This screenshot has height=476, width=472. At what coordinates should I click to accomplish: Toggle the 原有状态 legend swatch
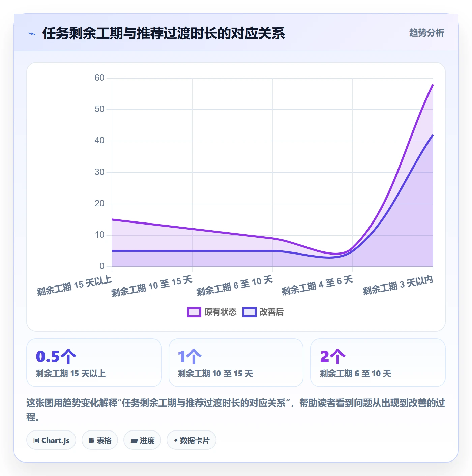click(x=194, y=312)
